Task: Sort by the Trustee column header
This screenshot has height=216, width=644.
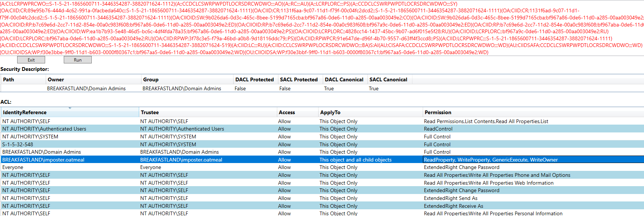Action: pyautogui.click(x=150, y=112)
